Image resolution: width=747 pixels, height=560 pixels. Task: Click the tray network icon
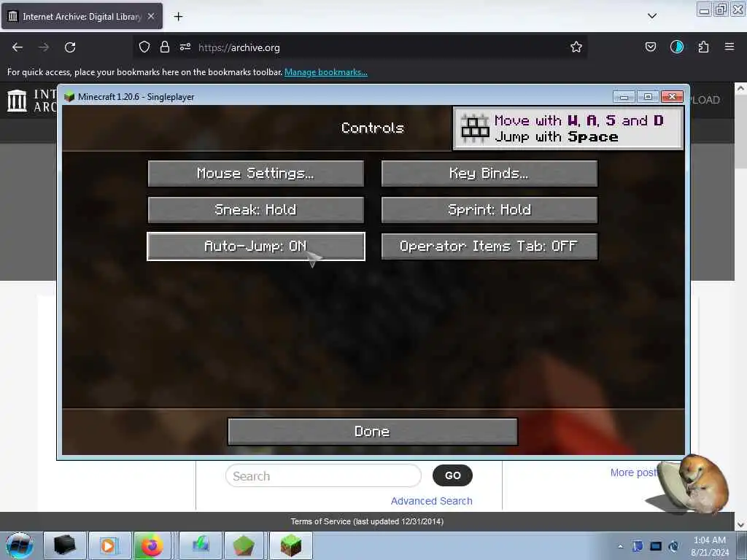click(638, 546)
